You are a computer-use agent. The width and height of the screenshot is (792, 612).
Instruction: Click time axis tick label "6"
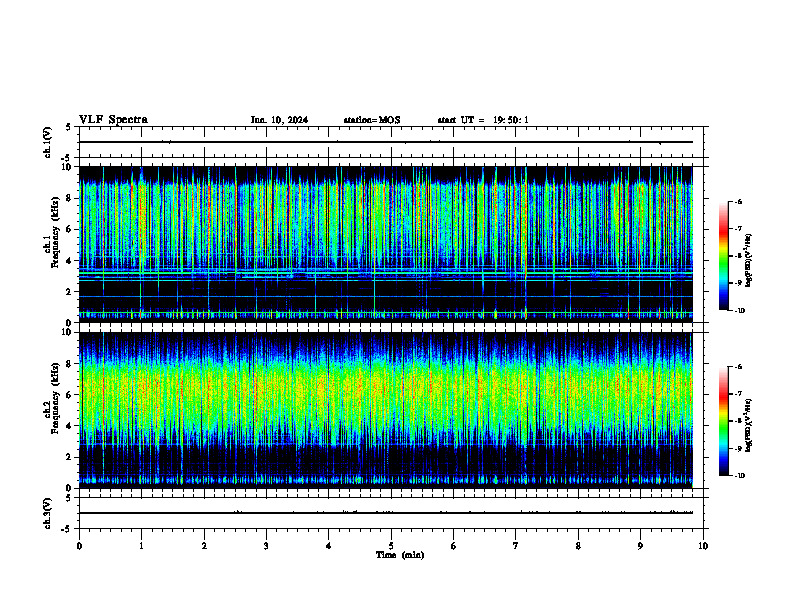point(453,546)
